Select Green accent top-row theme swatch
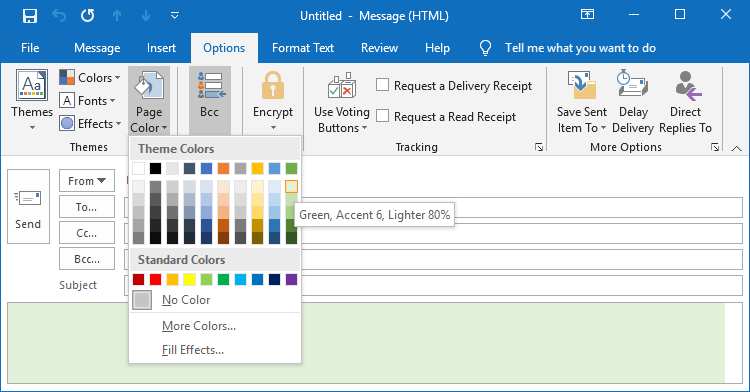 point(291,168)
